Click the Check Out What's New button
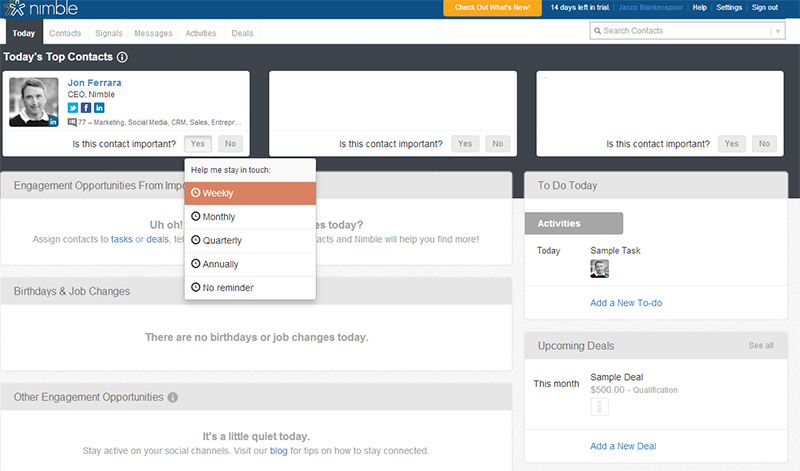Screen dimensions: 800x471 (493, 8)
